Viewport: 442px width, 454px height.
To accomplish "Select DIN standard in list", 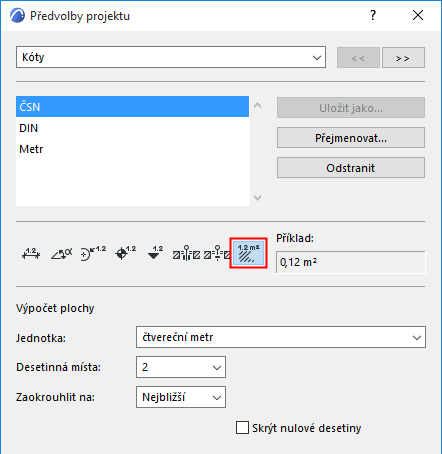I will pyautogui.click(x=132, y=128).
